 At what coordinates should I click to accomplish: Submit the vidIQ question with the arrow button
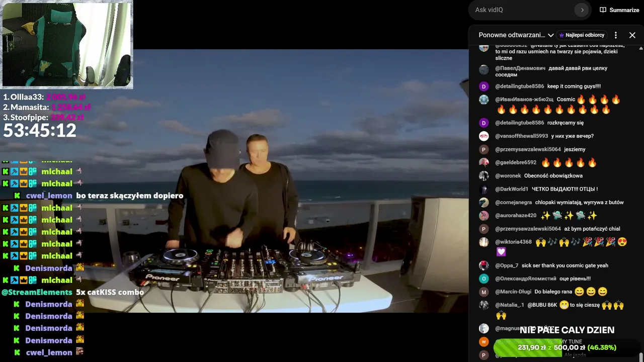[582, 10]
